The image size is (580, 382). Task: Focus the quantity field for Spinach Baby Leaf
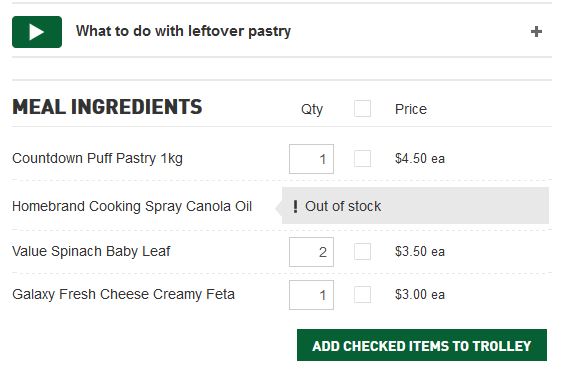coord(311,252)
